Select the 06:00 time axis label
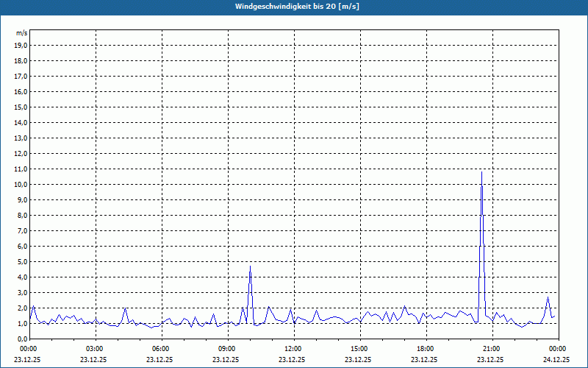Viewport: 588px width, 368px height. click(160, 349)
